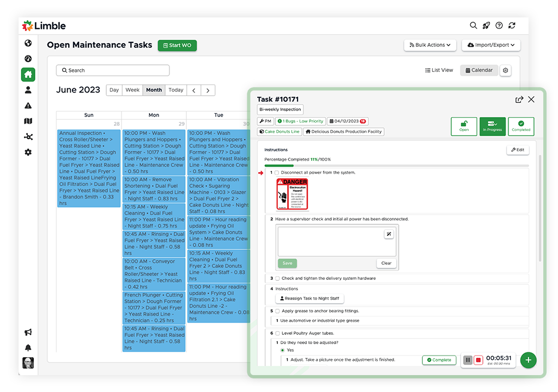Open calendar settings gear next to Calendar
Image resolution: width=558 pixels, height=392 pixels.
click(x=505, y=70)
